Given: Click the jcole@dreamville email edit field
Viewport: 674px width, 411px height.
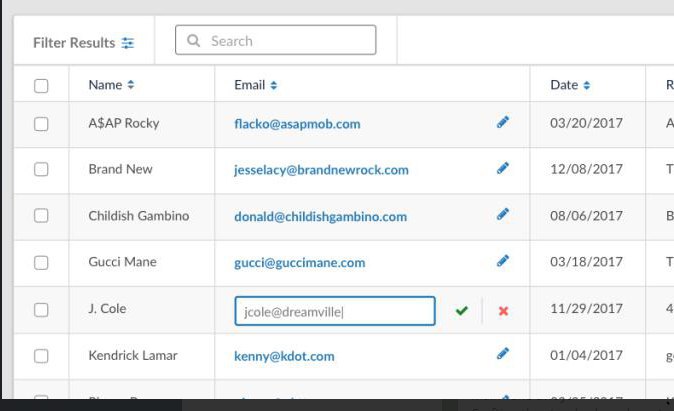Looking at the screenshot, I should pos(335,311).
